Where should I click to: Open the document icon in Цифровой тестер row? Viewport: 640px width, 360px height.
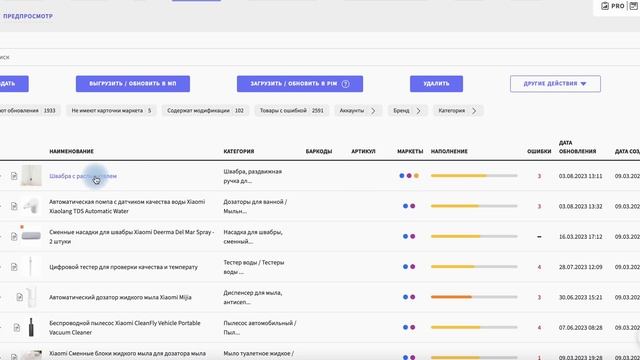[x=14, y=267]
